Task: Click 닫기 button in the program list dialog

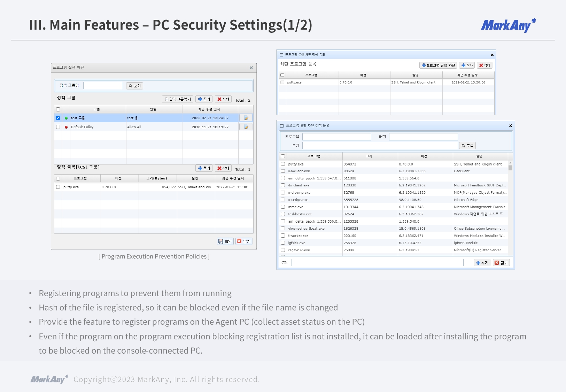Action: [501, 263]
